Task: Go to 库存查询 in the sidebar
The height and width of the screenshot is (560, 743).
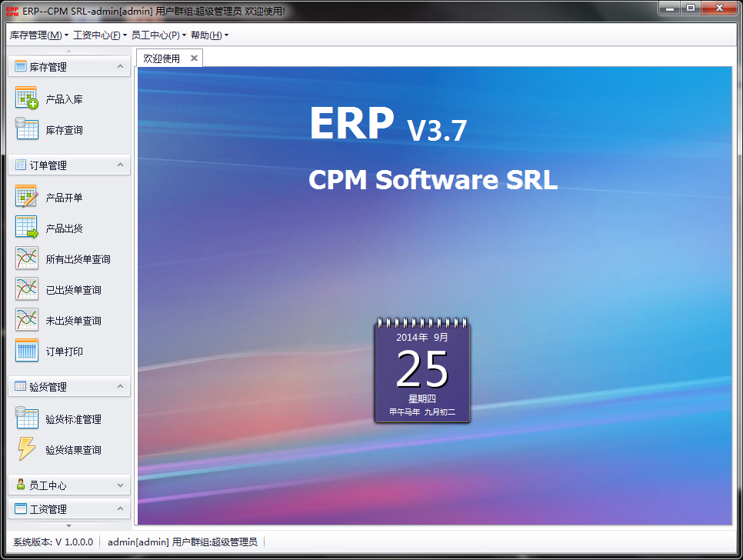Action: coord(64,130)
